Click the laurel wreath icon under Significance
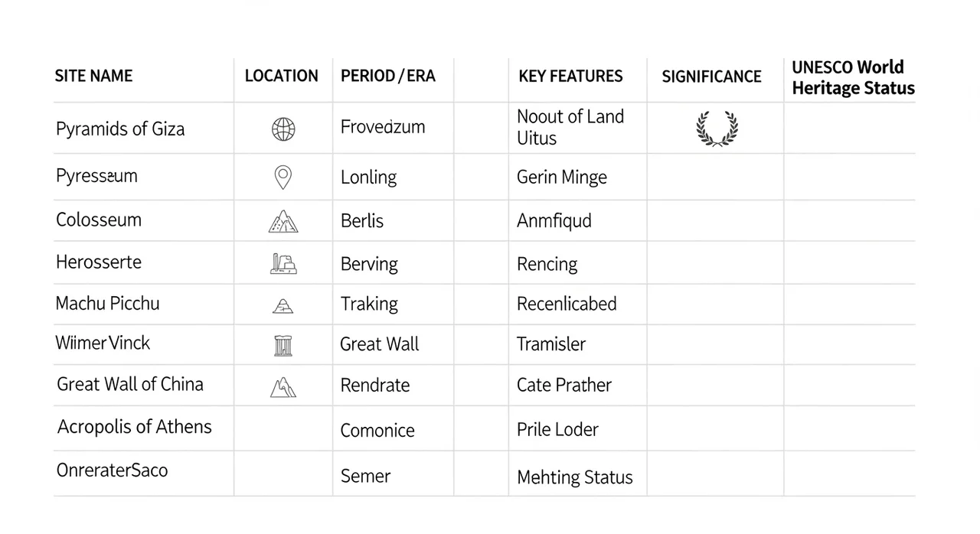980x534 pixels. [x=717, y=129]
